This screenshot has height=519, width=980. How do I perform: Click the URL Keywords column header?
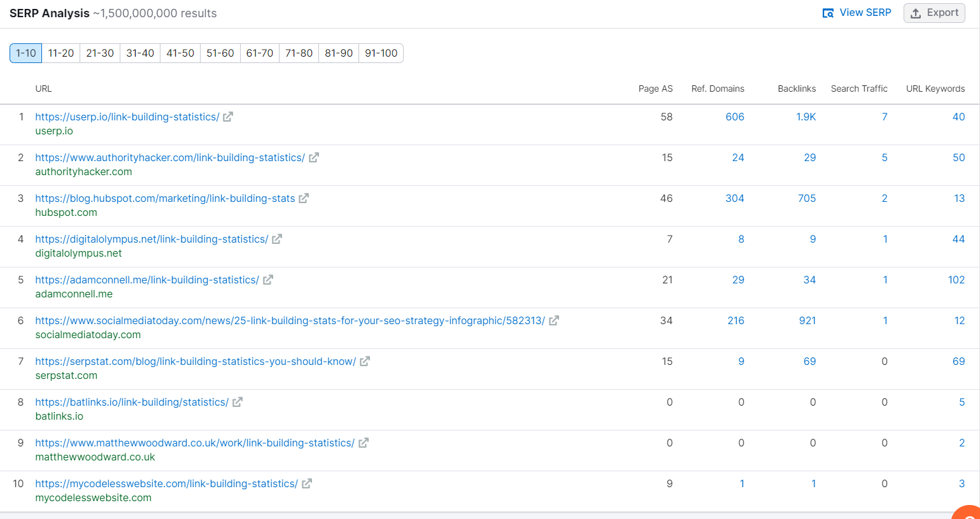coord(935,89)
